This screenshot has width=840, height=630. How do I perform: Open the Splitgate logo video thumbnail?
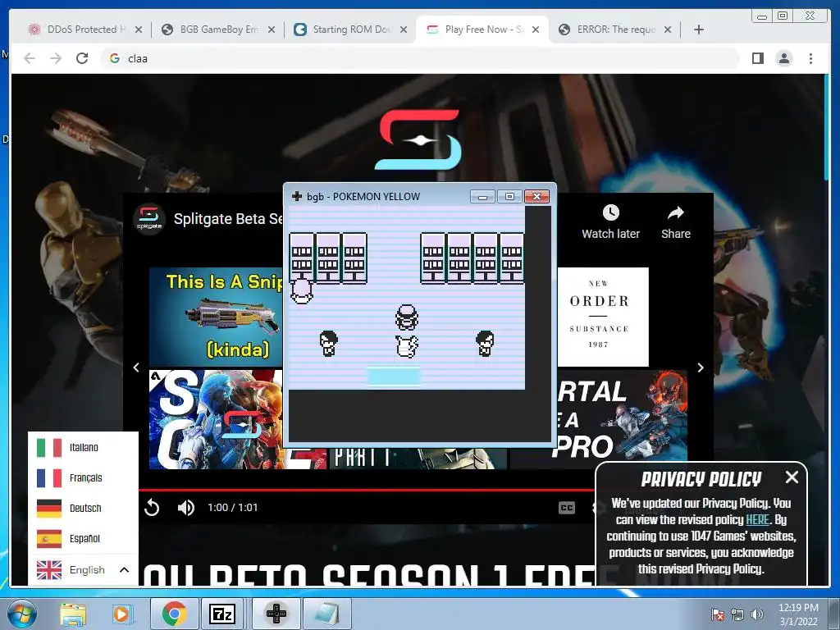[216, 419]
